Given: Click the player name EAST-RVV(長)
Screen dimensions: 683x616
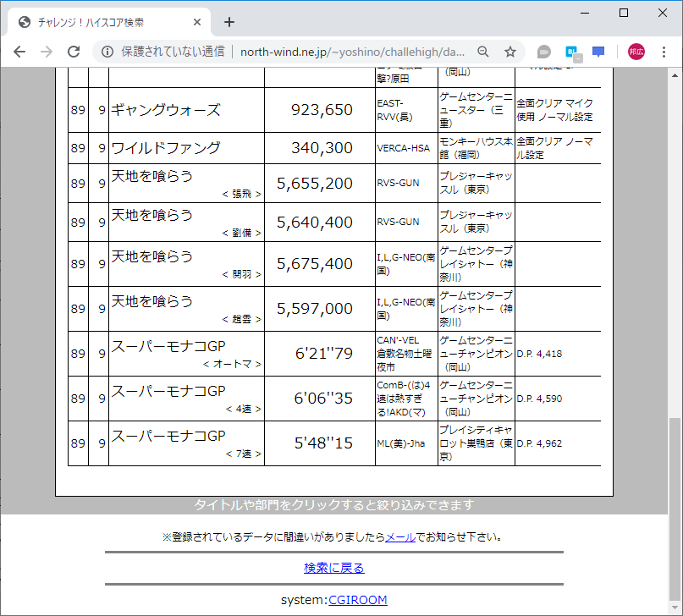Looking at the screenshot, I should (x=394, y=110).
